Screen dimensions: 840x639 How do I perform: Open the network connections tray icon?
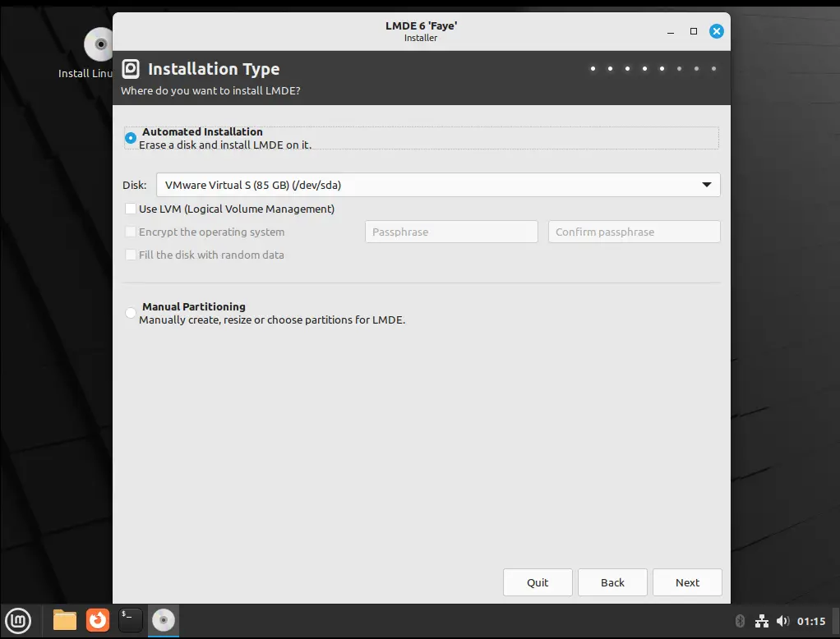pyautogui.click(x=762, y=621)
